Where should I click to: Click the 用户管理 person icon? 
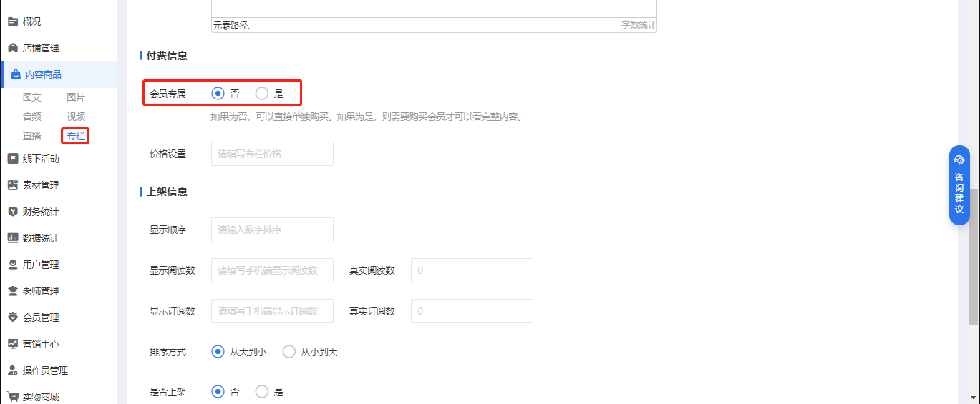tap(13, 265)
